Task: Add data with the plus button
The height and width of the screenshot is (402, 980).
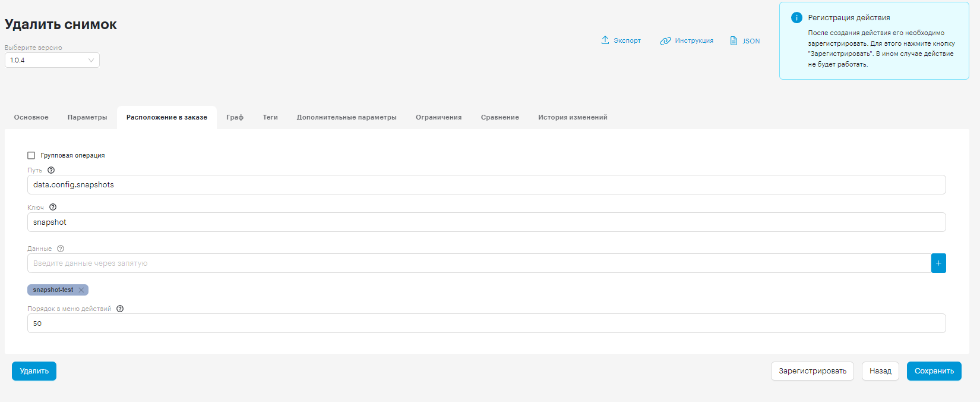Action: tap(938, 263)
